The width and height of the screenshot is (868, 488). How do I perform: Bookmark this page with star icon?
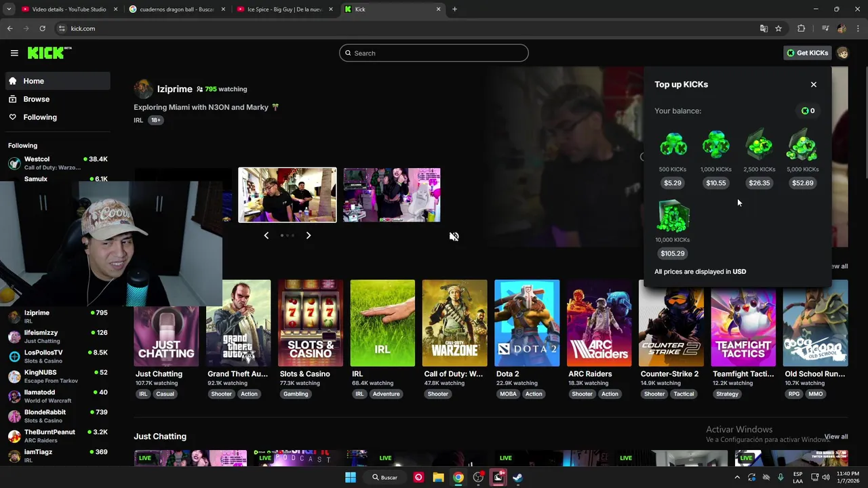point(778,28)
